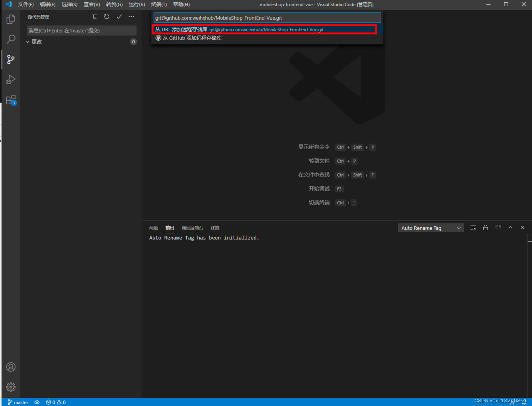The height and width of the screenshot is (406, 532).
Task: Click the 显示所有命令 shortcut label
Action: click(x=314, y=147)
